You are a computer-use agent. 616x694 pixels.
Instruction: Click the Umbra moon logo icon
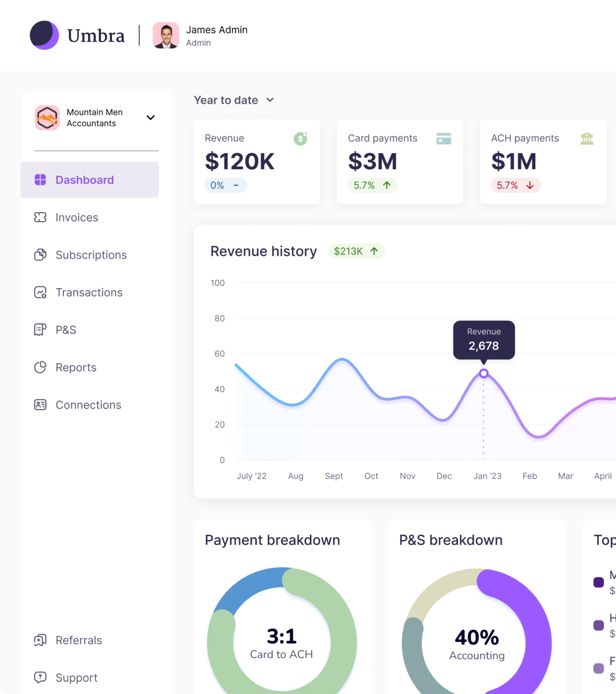click(x=44, y=35)
